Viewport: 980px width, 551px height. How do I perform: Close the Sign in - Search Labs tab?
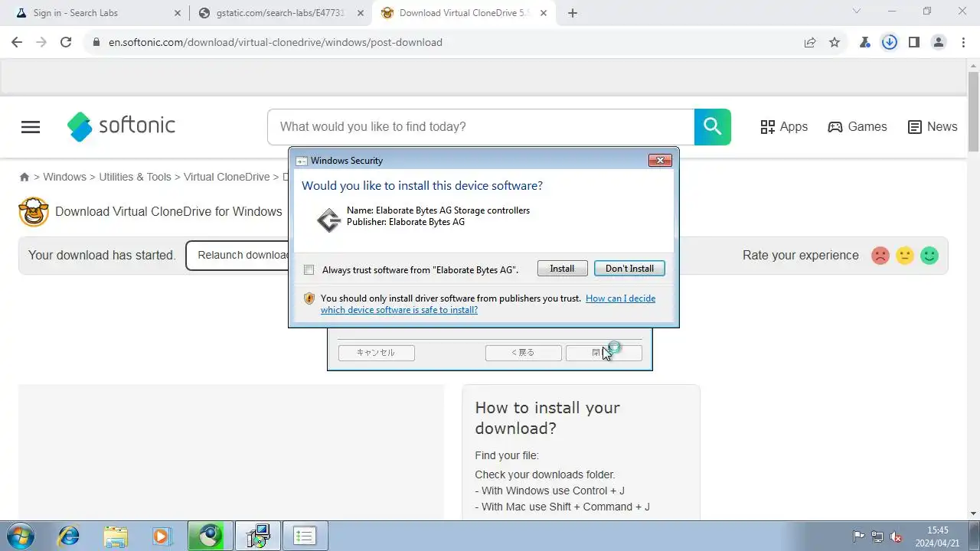coord(178,13)
